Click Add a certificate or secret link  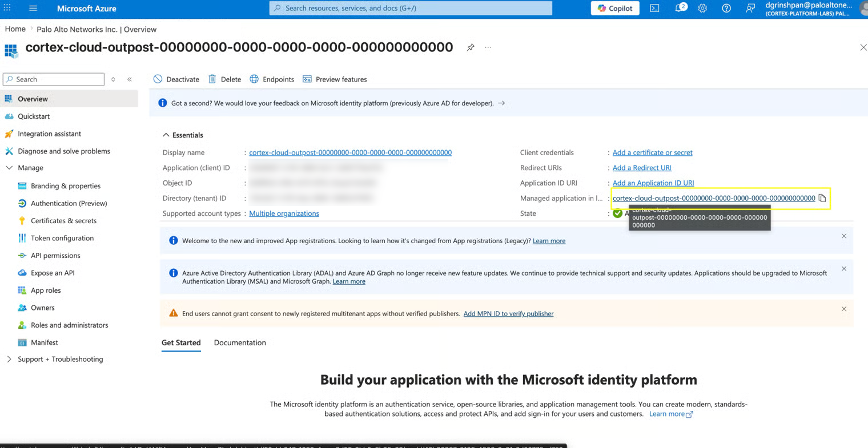(652, 152)
